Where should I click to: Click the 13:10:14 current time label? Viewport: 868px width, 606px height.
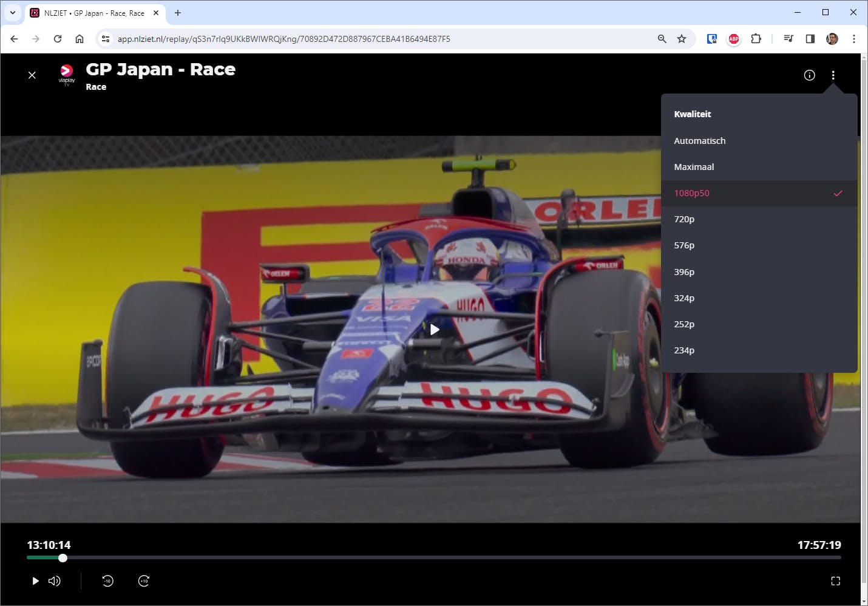[49, 545]
